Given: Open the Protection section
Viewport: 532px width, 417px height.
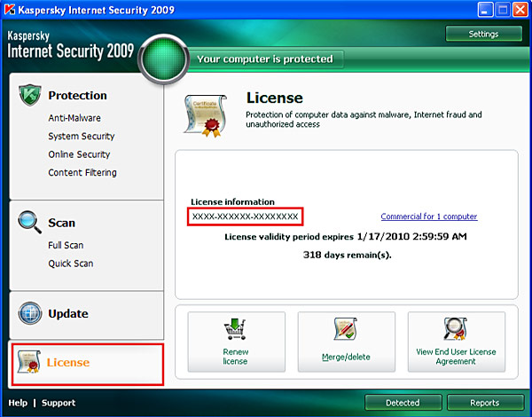Looking at the screenshot, I should point(77,96).
